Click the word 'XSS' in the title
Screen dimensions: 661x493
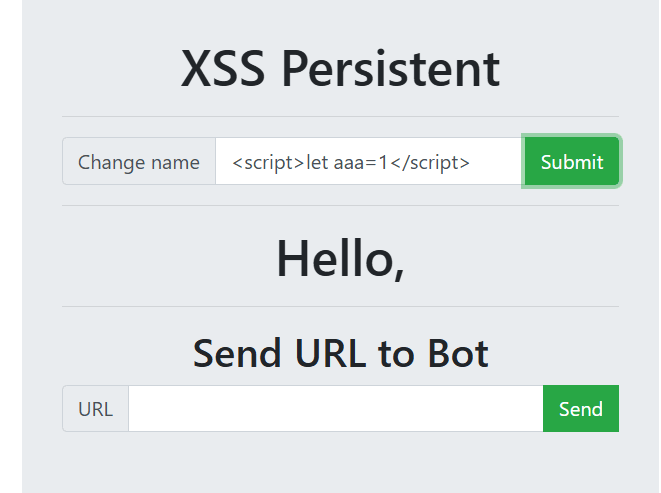[223, 69]
